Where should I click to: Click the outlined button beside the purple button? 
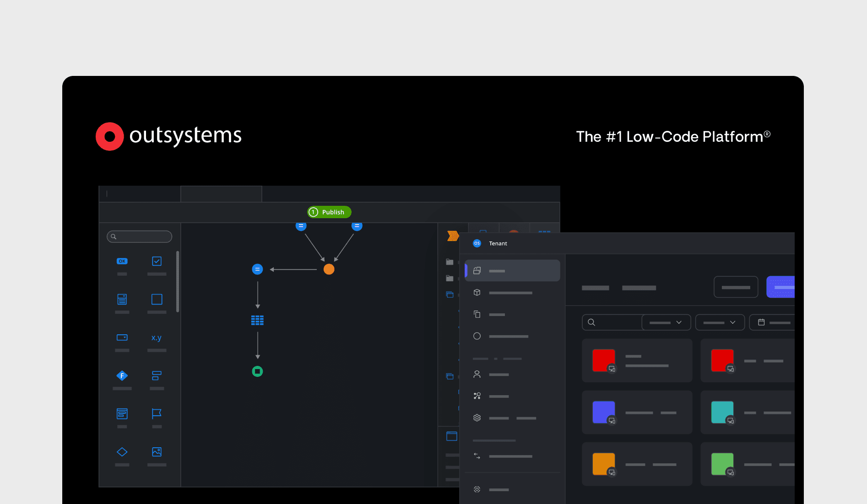[736, 287]
